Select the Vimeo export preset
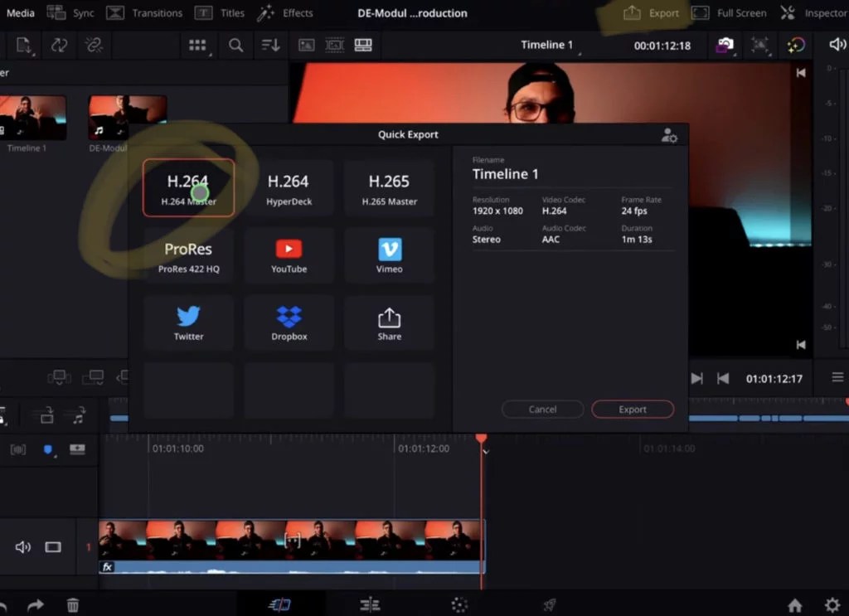This screenshot has height=616, width=849. tap(389, 255)
